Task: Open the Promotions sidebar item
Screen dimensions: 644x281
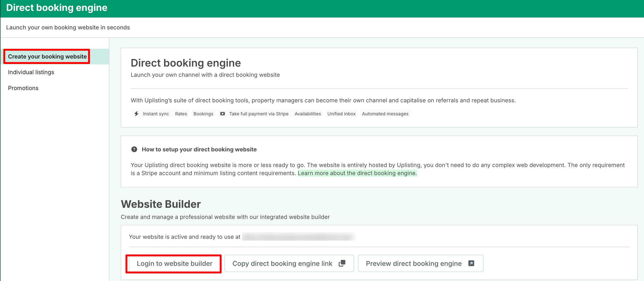Action: (x=23, y=88)
